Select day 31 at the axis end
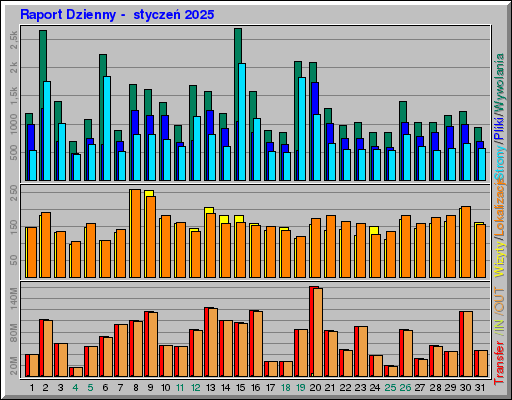512x400 pixels. pyautogui.click(x=480, y=387)
